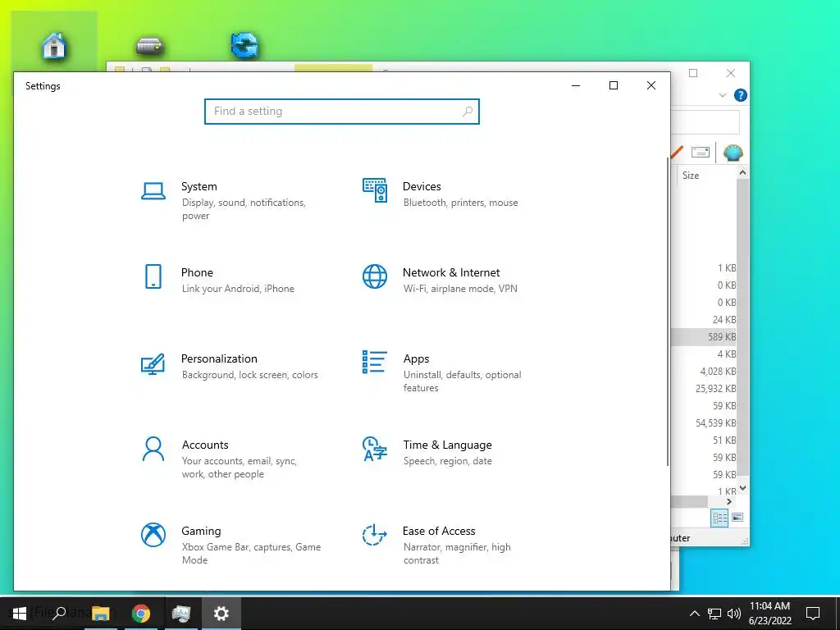Switch File Explorer to details view
Screen dimensions: 840x630
(719, 518)
